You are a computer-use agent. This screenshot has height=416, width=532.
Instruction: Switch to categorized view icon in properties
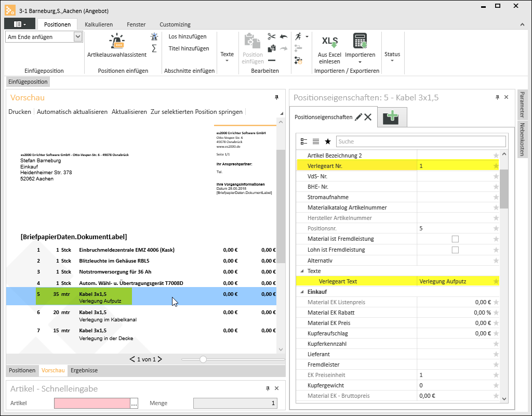(x=304, y=141)
